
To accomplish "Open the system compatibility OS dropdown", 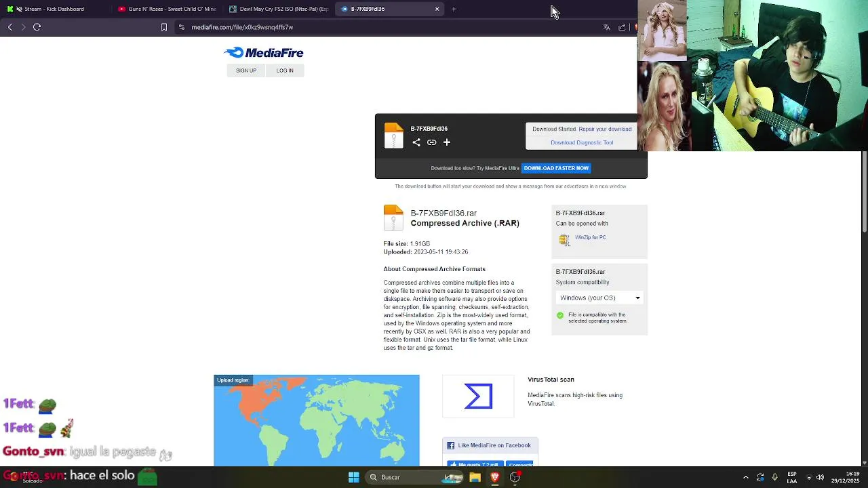I will [x=599, y=298].
